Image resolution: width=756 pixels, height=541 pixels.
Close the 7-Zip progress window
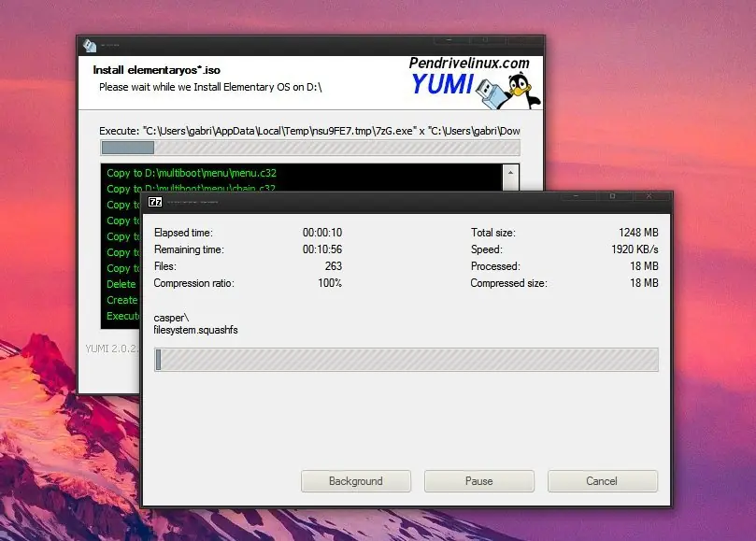click(649, 196)
